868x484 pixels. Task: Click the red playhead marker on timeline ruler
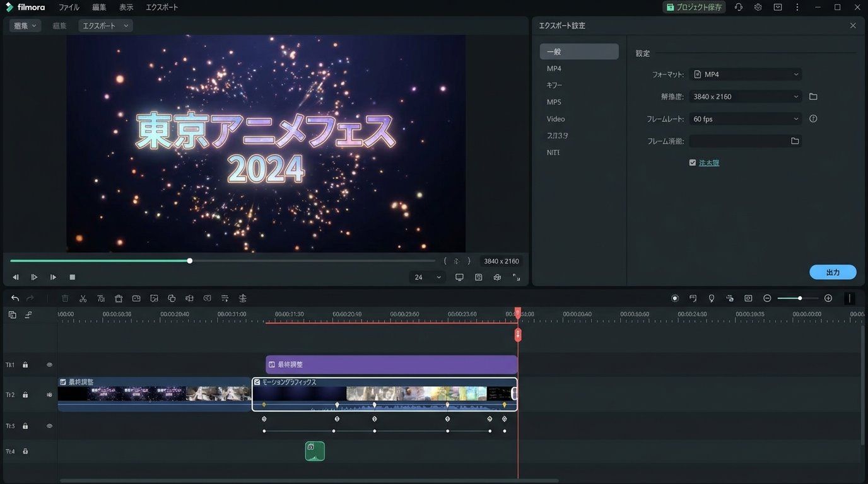coord(518,313)
